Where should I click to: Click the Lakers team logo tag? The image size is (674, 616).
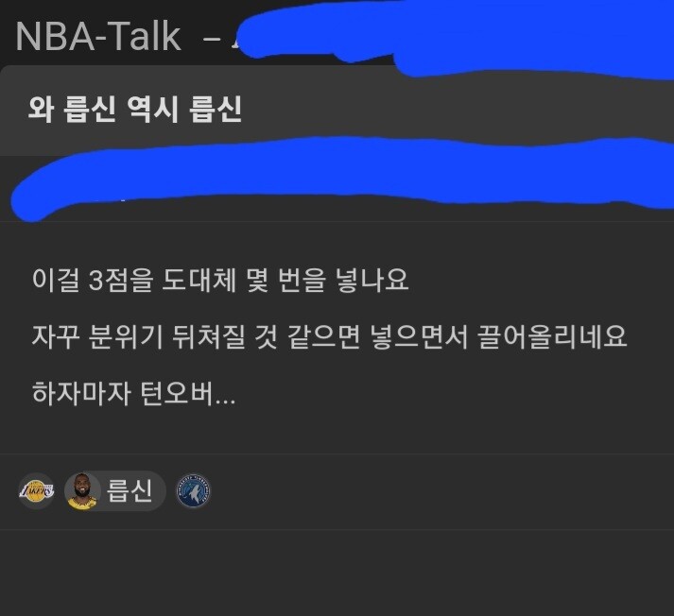[x=37, y=490]
